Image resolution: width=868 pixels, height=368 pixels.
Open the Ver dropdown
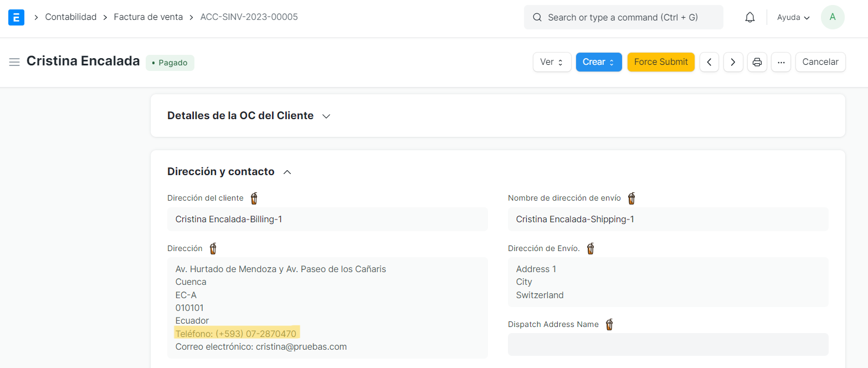[x=552, y=62]
